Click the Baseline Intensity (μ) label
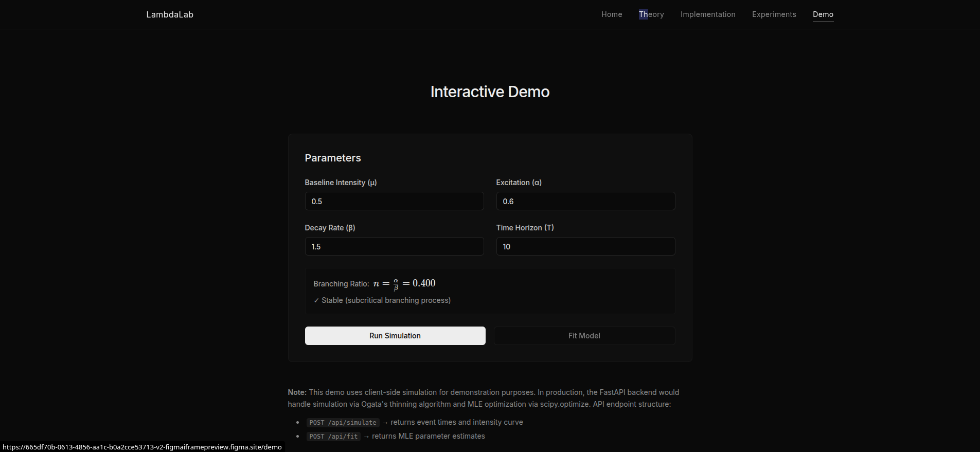 (341, 183)
